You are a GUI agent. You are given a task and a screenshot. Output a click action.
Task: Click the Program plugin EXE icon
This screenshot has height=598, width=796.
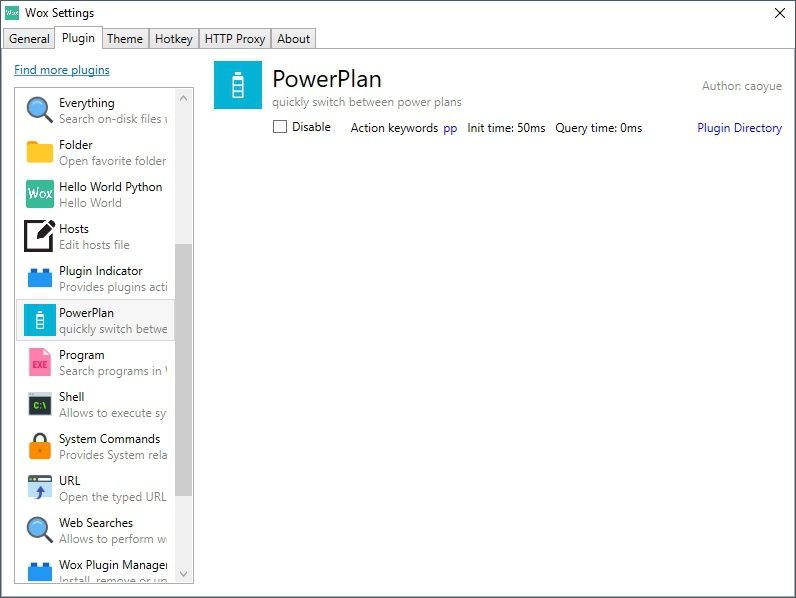tap(40, 362)
